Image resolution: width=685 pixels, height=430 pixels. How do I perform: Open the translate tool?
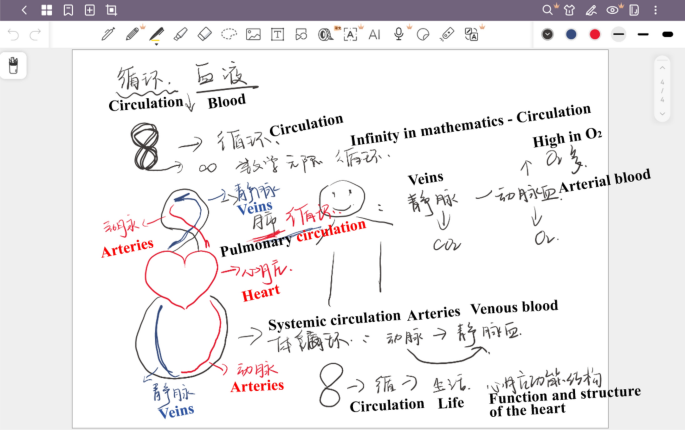coord(471,35)
